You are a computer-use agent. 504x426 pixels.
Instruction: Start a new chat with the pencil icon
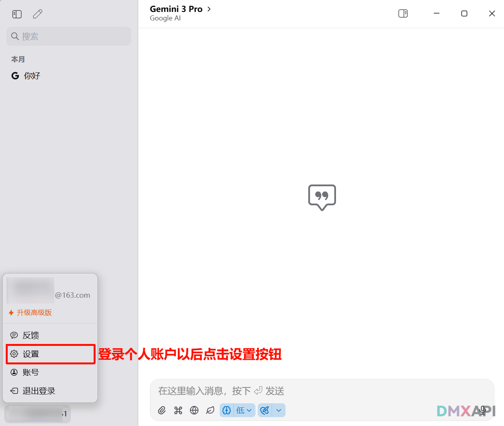[37, 14]
